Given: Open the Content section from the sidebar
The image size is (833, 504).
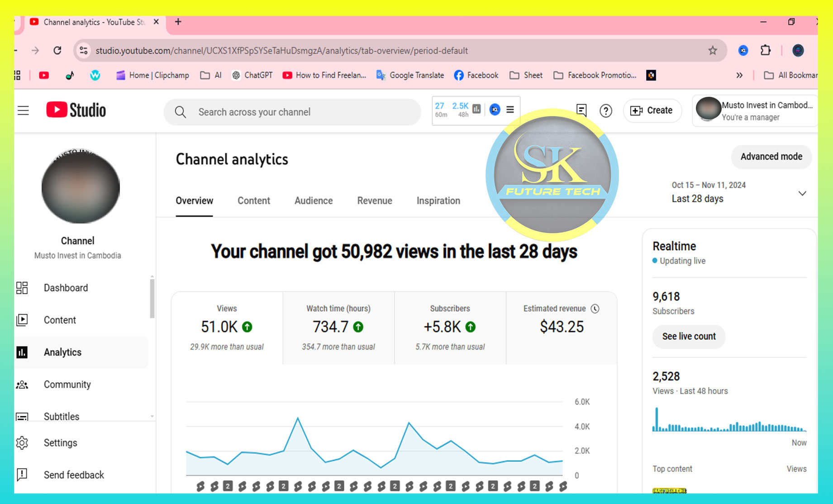Looking at the screenshot, I should (x=22, y=320).
